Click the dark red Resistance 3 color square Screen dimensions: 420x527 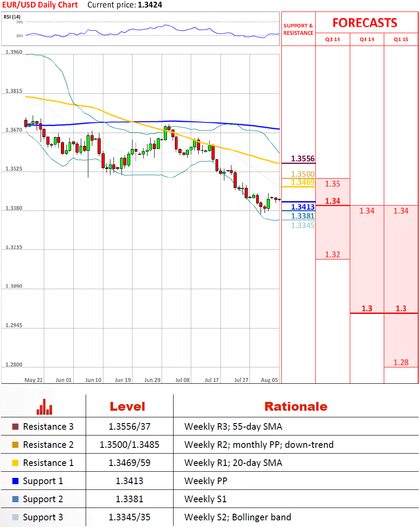(15, 427)
